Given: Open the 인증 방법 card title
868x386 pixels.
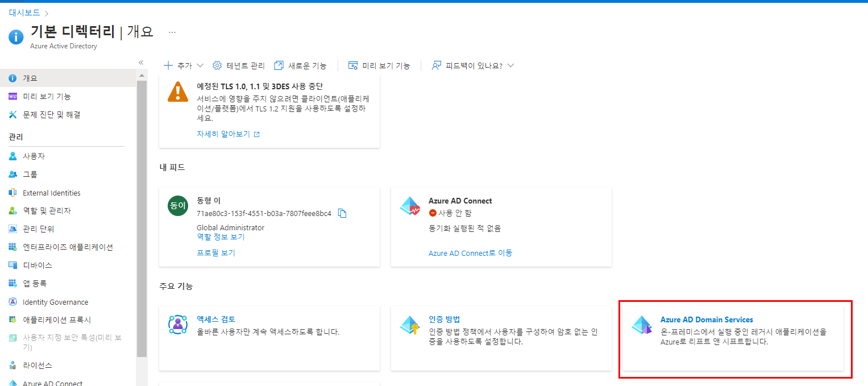Looking at the screenshot, I should (445, 319).
